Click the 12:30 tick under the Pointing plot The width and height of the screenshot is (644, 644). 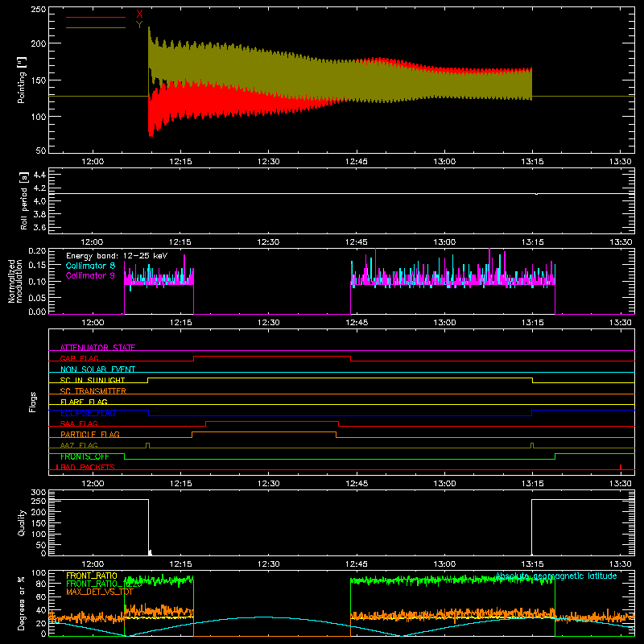click(268, 162)
